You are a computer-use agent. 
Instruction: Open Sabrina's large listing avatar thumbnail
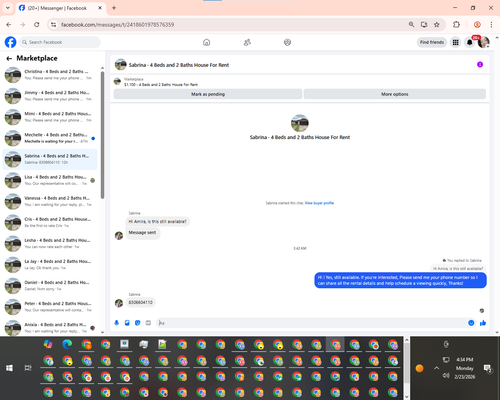point(300,123)
